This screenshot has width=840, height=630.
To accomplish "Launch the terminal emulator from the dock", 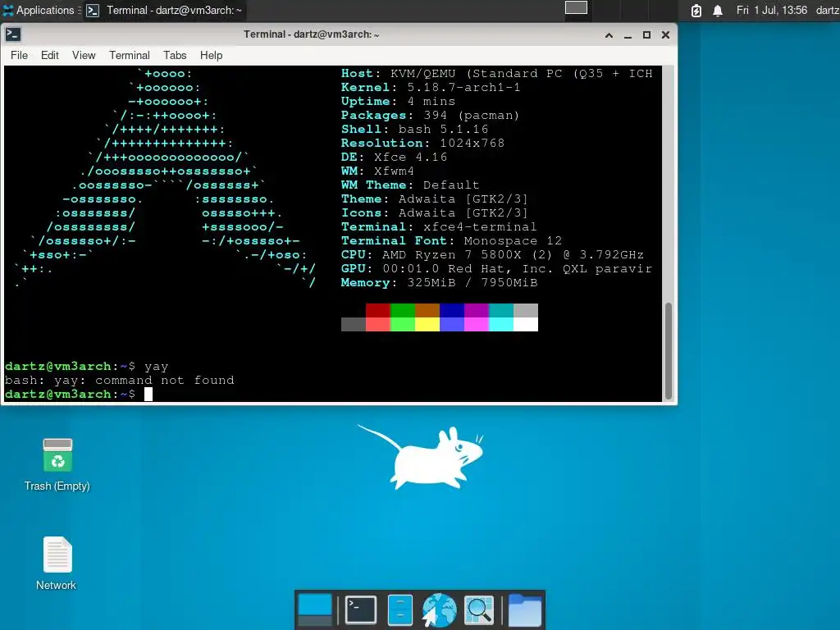I will tap(361, 609).
